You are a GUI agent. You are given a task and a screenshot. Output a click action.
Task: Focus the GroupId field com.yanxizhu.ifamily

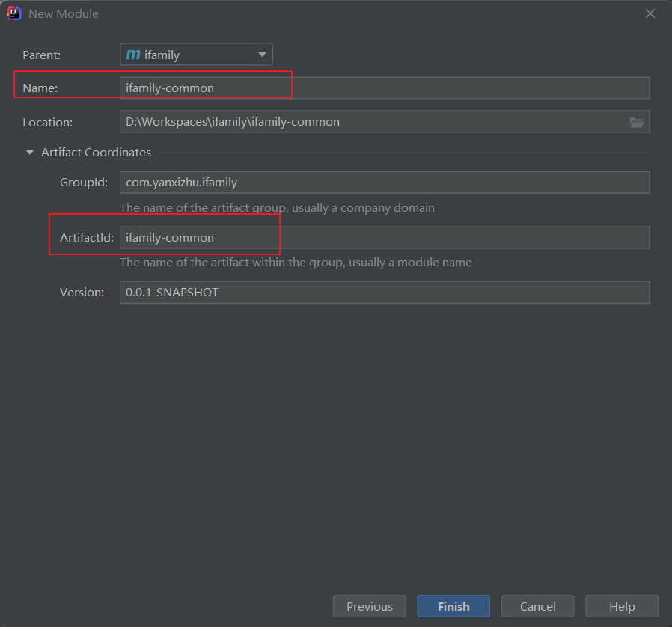pos(384,183)
